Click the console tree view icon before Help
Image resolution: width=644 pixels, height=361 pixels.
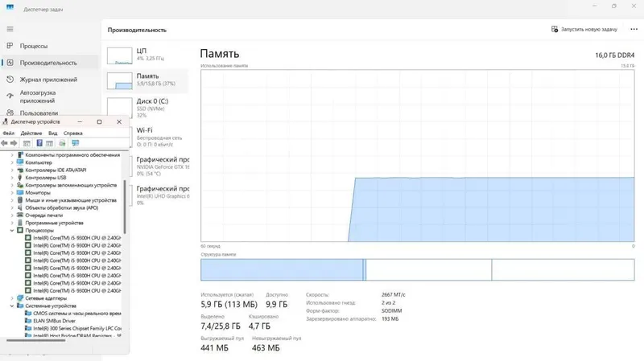point(27,143)
